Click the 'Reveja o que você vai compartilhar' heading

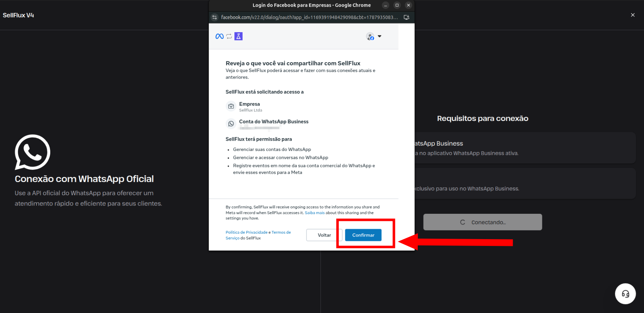pos(293,63)
